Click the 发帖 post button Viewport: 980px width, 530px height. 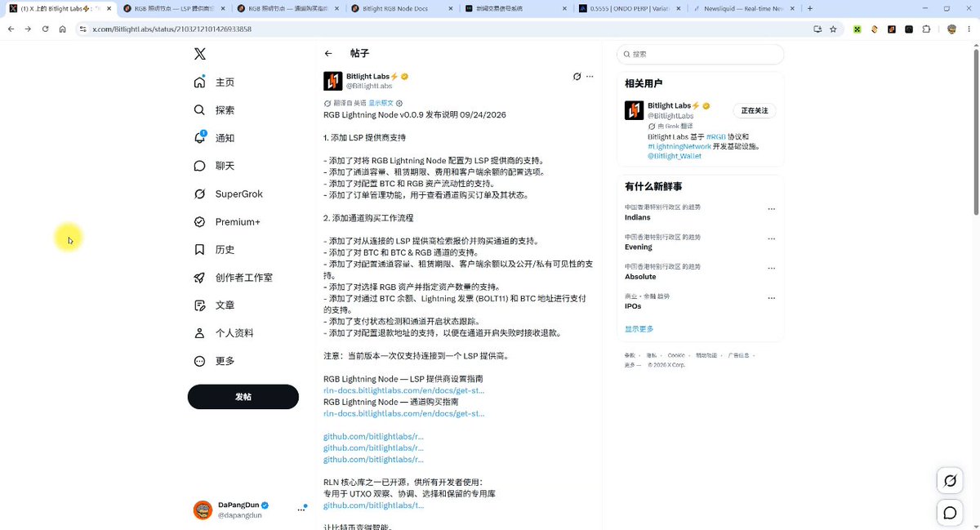point(243,396)
